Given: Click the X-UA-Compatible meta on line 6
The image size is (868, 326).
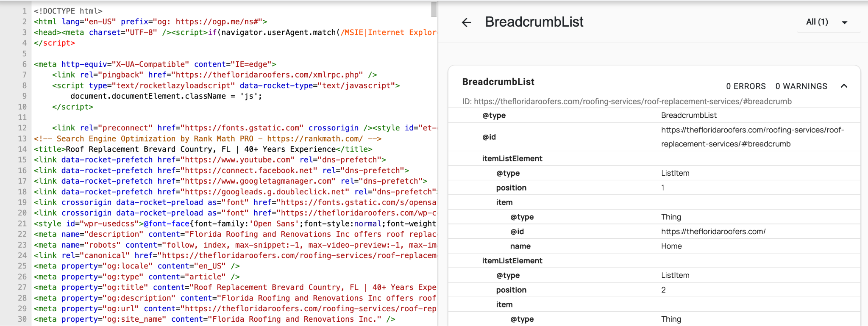Looking at the screenshot, I should coord(155,64).
